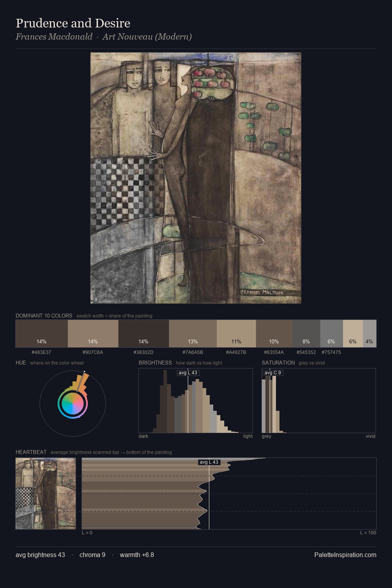Click the 'HUE' section heading
The image size is (392, 588).
pyautogui.click(x=21, y=363)
